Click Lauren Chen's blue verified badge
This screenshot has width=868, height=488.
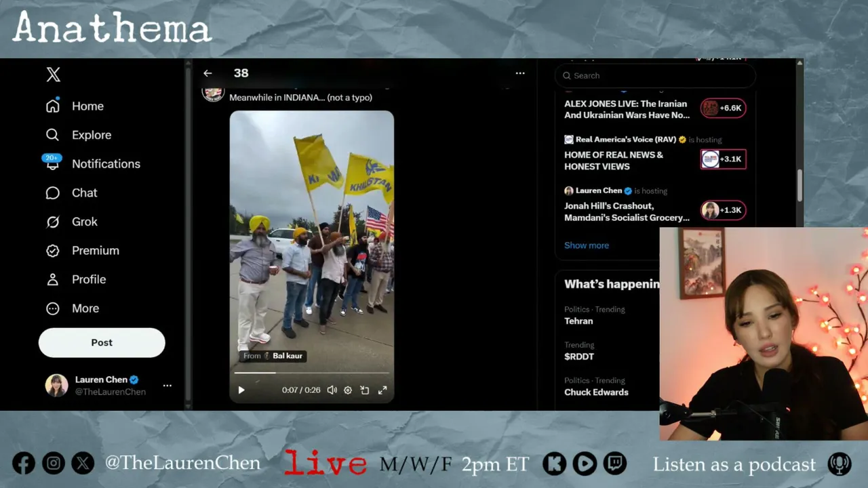click(134, 380)
